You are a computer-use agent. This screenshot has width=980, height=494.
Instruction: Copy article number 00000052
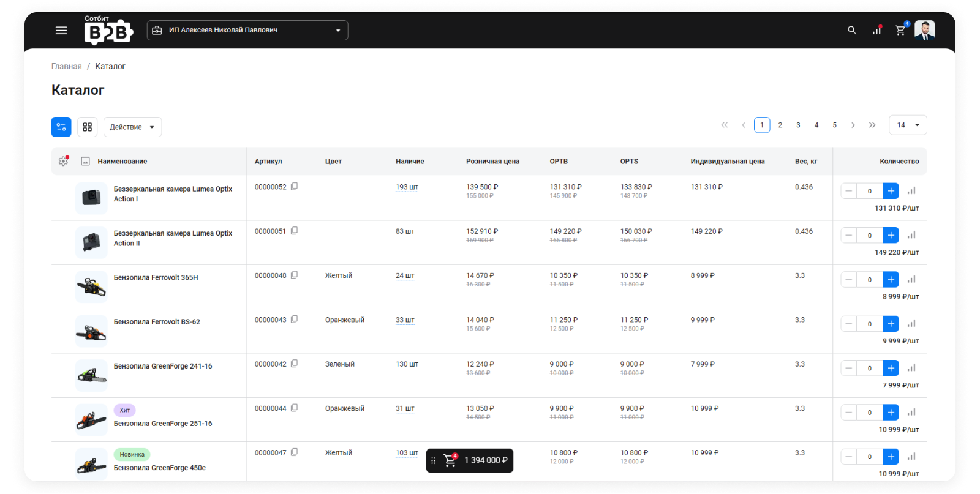(294, 187)
